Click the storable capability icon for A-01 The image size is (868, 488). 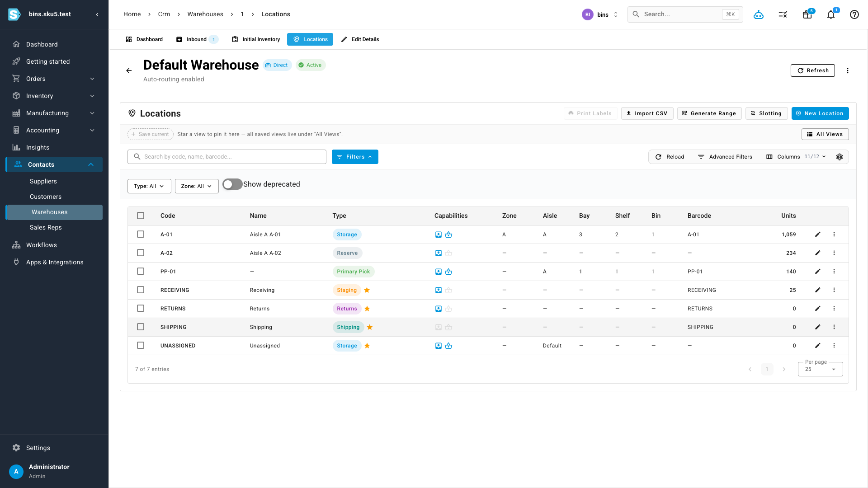click(439, 235)
